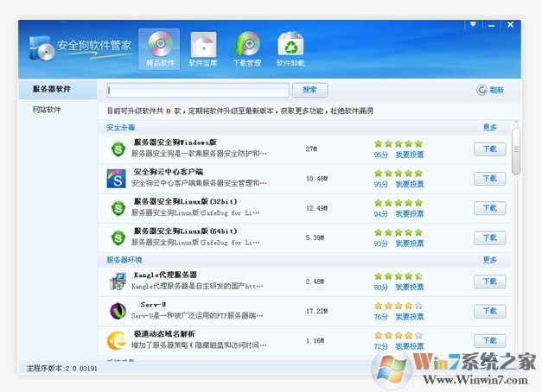Open the 精品软件 toolbar tab
The width and height of the screenshot is (542, 392).
(x=159, y=49)
